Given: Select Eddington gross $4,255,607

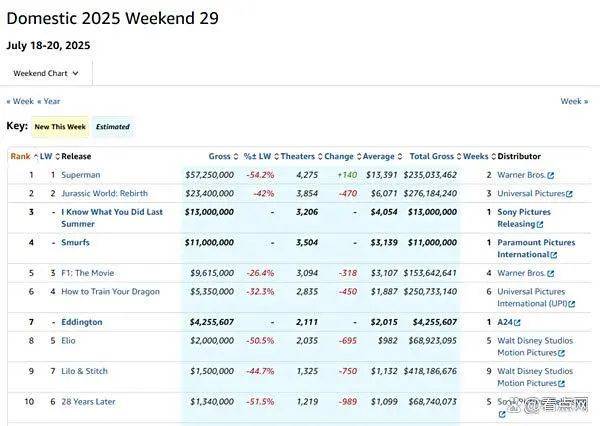Looking at the screenshot, I should click(x=212, y=322).
